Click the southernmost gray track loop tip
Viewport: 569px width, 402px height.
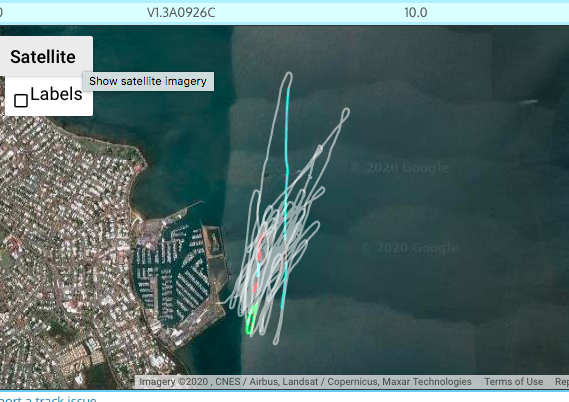coord(276,341)
